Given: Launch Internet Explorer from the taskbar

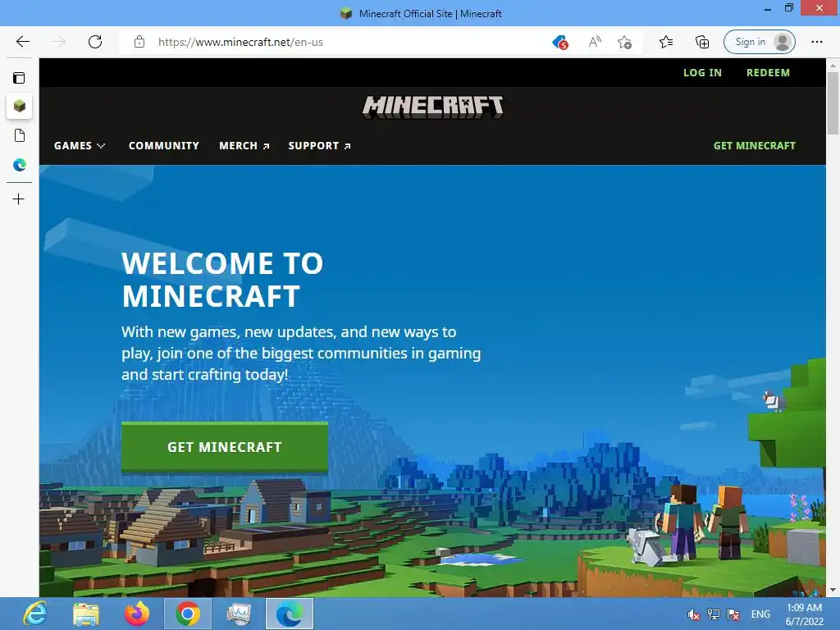Looking at the screenshot, I should coord(35,614).
